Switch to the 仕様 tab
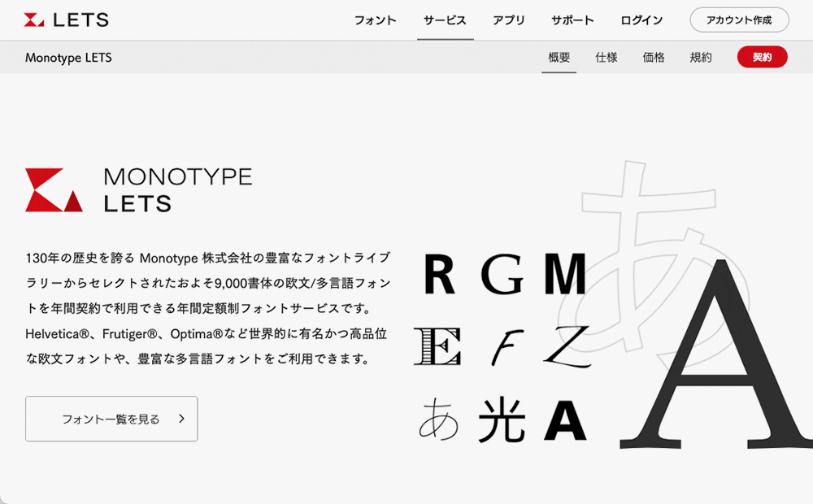 (606, 57)
